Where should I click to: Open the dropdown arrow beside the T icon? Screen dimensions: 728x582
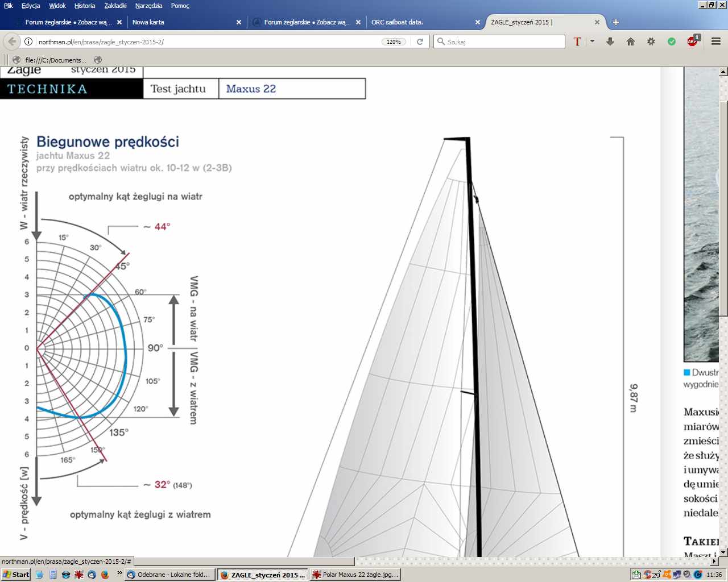coord(592,41)
